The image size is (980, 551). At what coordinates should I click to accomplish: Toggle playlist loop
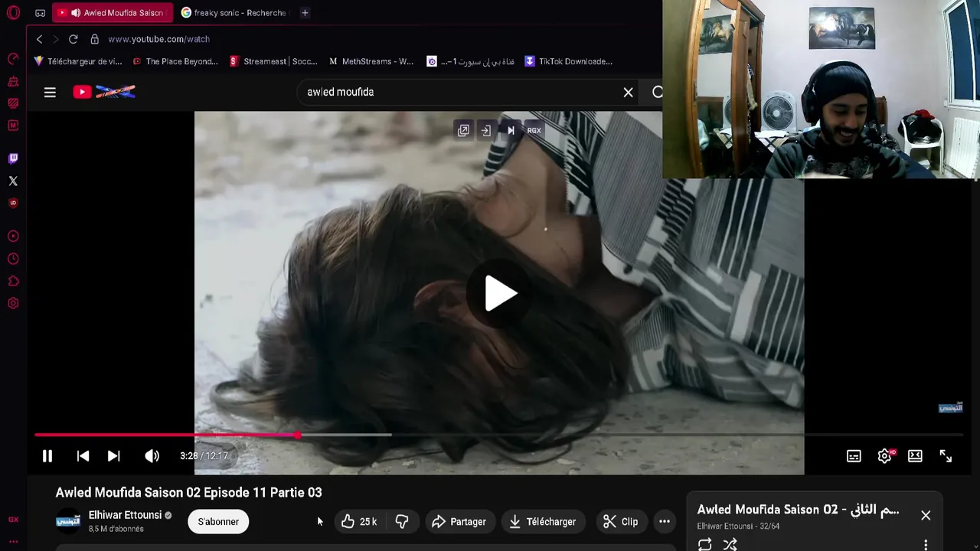(705, 544)
